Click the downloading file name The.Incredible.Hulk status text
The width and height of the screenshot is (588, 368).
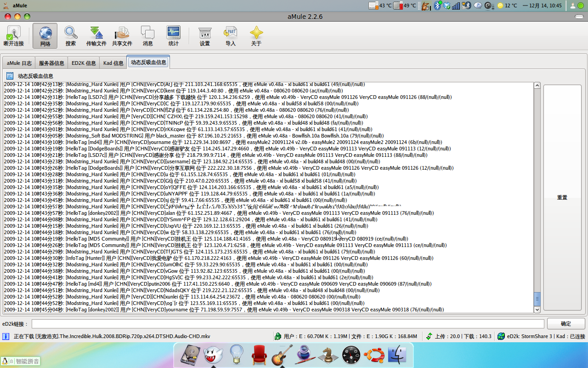(112, 336)
